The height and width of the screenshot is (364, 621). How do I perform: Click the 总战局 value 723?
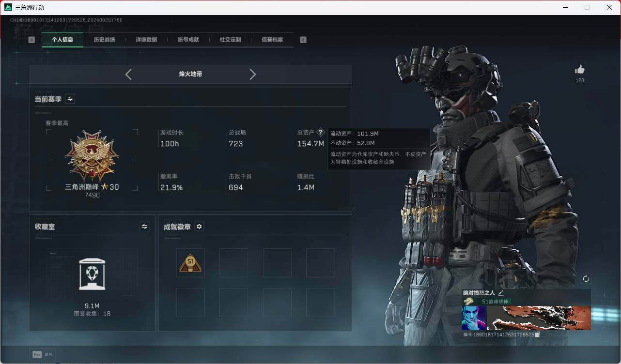236,144
